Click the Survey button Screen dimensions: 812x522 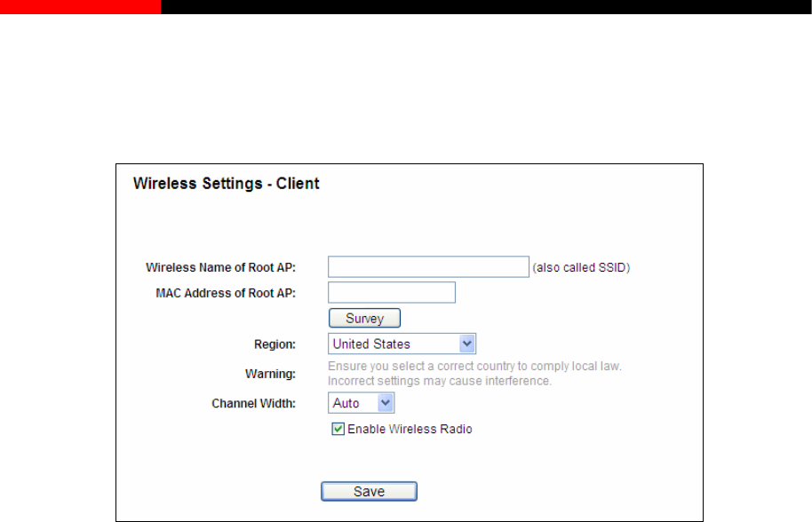(364, 318)
